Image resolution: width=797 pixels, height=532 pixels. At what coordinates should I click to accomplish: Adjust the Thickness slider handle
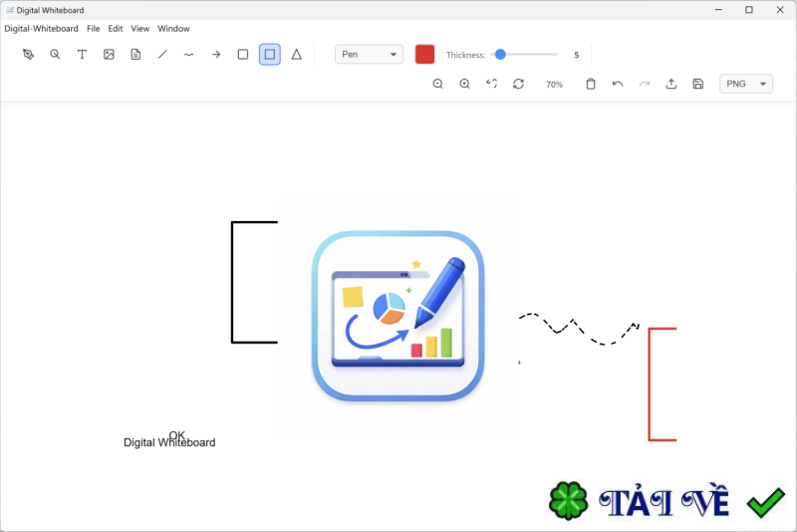pos(500,55)
